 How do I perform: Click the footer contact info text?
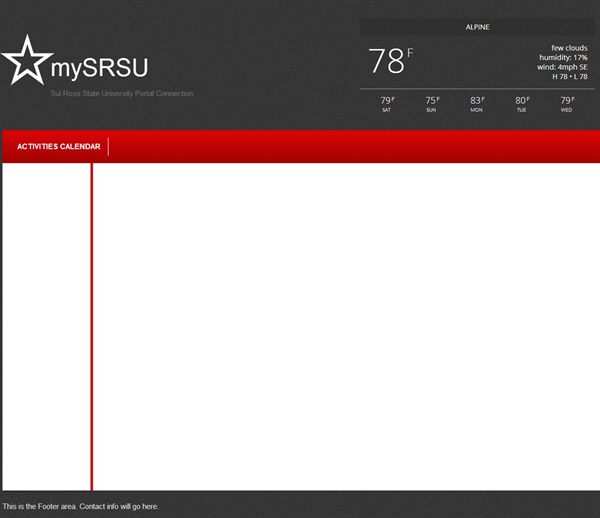[81, 507]
